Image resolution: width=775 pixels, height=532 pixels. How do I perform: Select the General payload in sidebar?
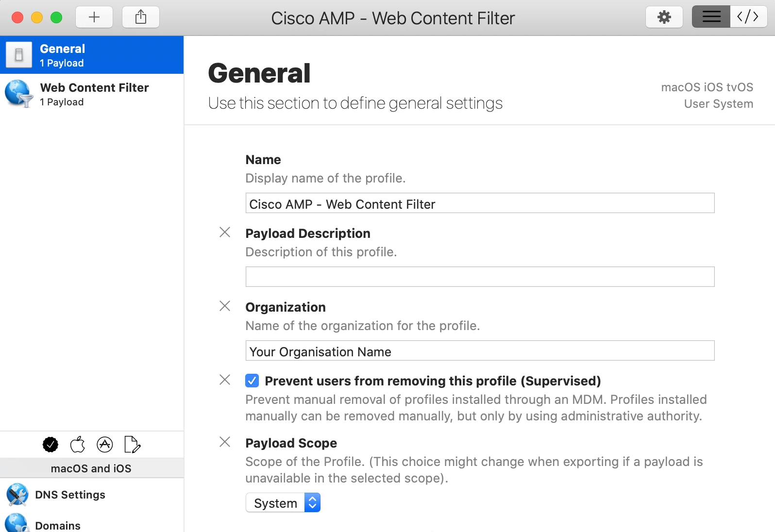coord(92,55)
